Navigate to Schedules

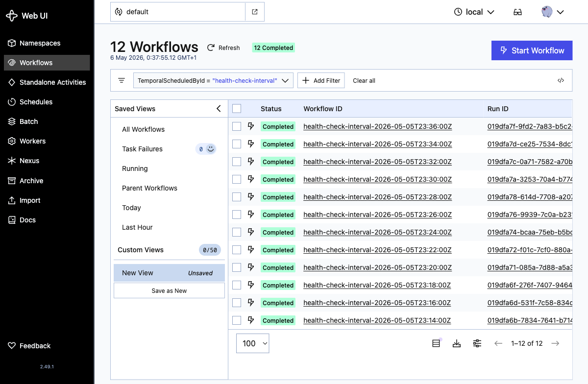47,102
